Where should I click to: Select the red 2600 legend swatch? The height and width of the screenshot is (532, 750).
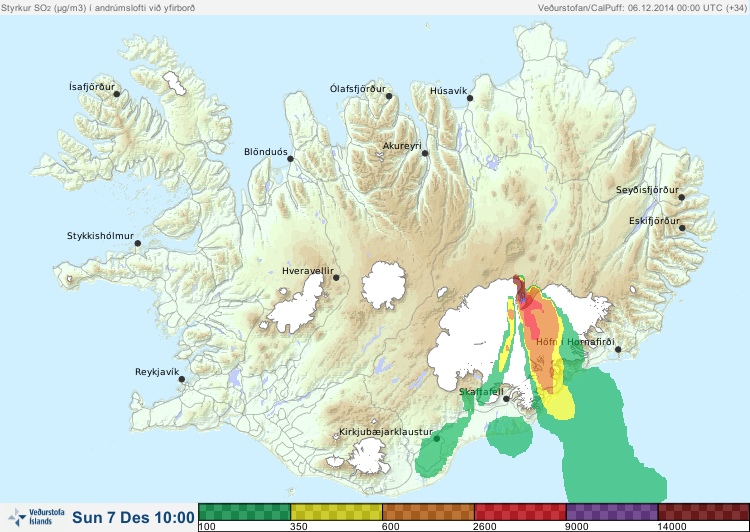[520, 511]
